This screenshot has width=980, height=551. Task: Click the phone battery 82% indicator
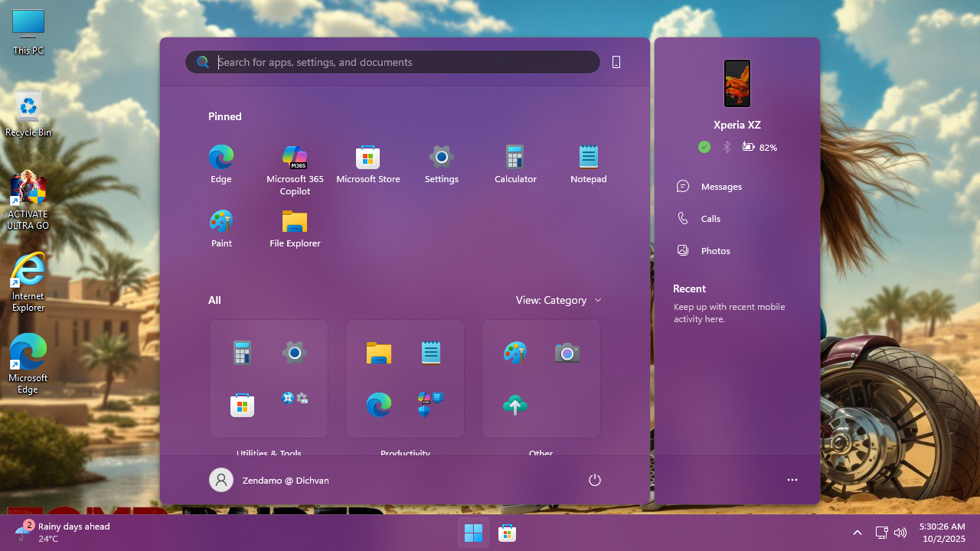759,147
